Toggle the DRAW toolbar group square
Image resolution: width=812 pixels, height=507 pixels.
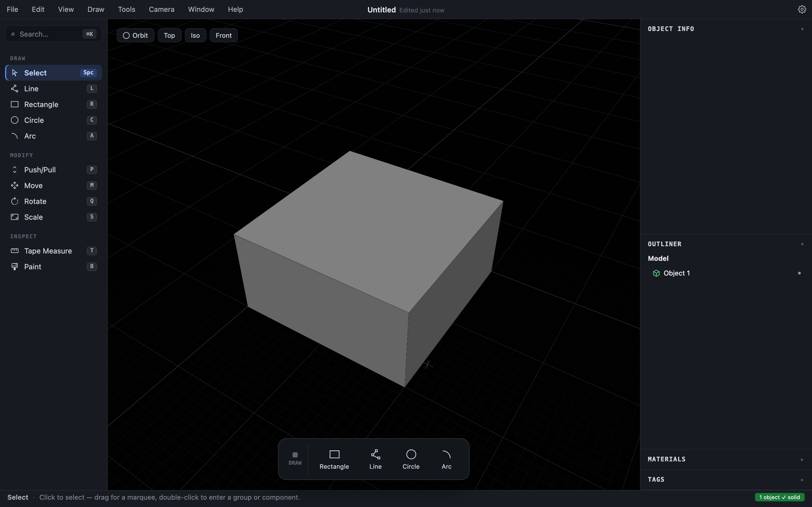[x=295, y=455]
